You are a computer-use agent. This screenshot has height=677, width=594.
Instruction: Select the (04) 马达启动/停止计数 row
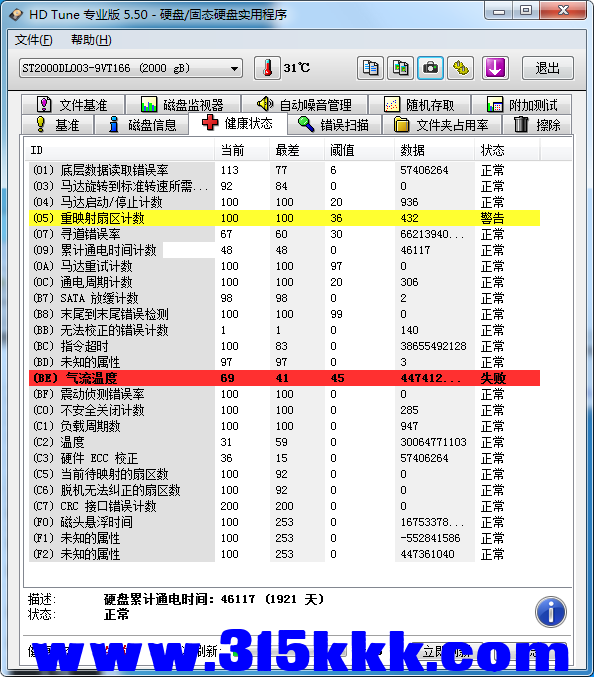[284, 202]
